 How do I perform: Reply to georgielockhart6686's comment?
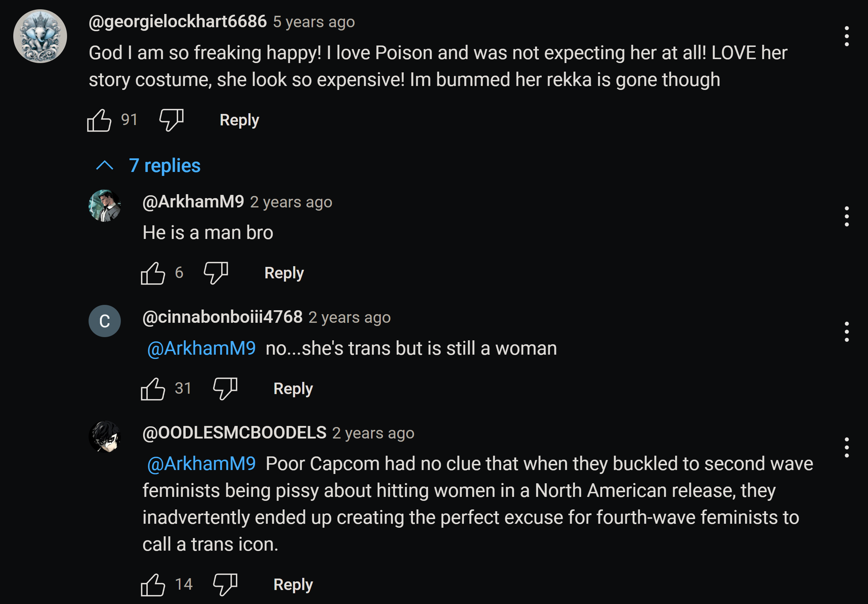tap(239, 120)
